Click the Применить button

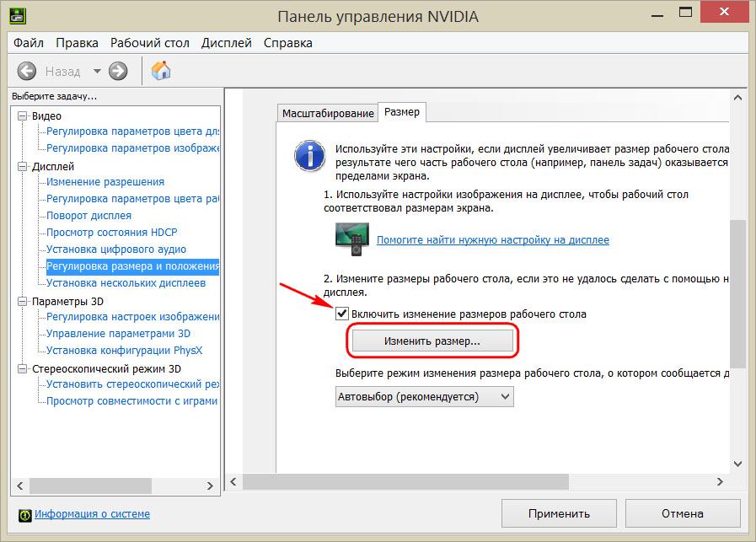(558, 512)
